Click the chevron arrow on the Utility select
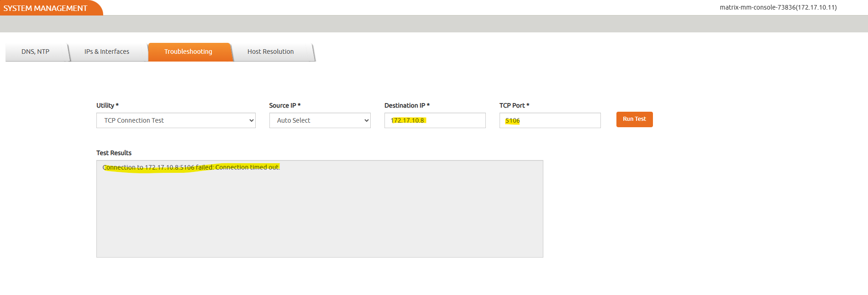Screen dimensions: 868x295 coord(251,120)
